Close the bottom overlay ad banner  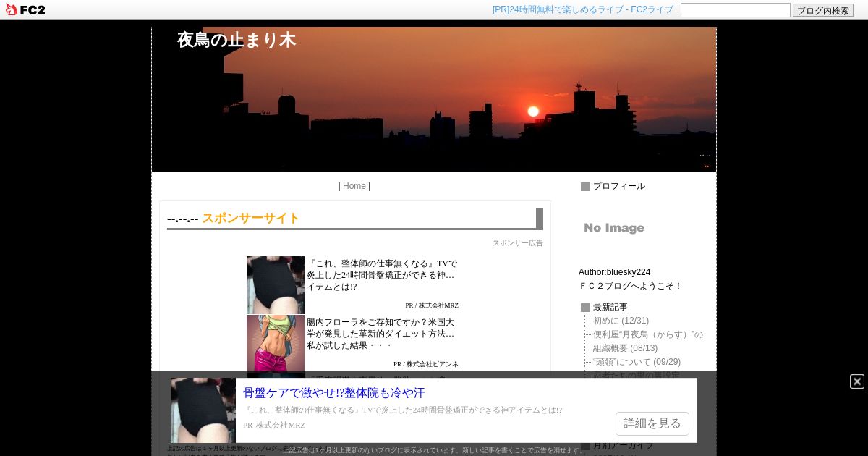point(856,381)
